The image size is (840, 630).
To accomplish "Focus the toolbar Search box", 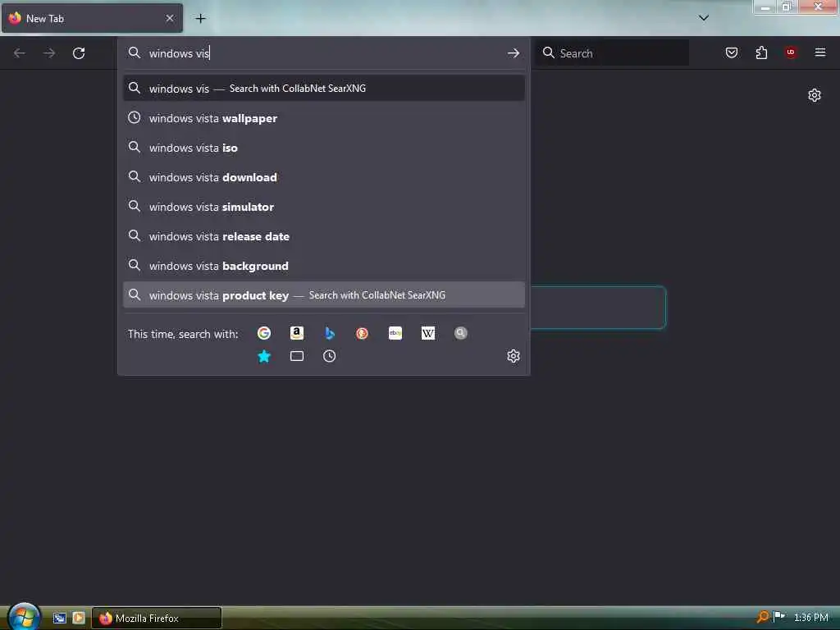I will [614, 53].
